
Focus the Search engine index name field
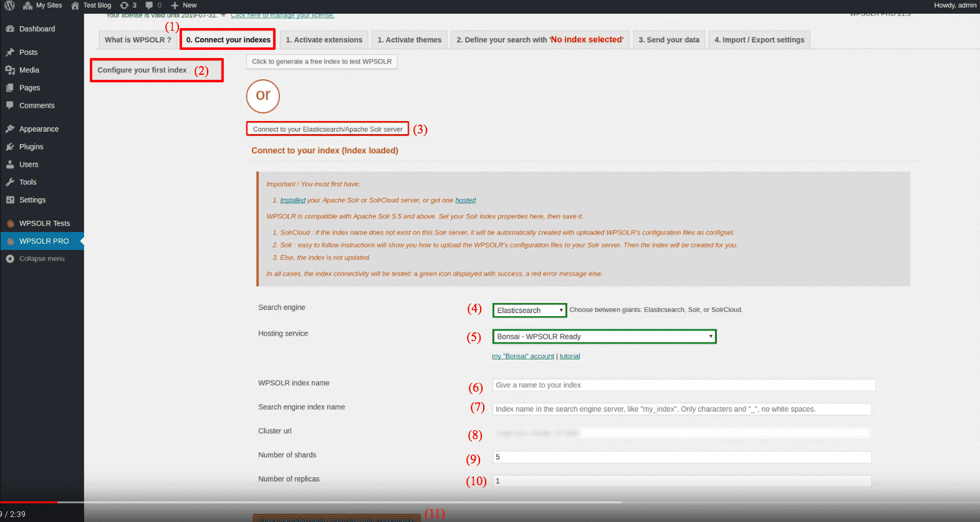tap(682, 409)
